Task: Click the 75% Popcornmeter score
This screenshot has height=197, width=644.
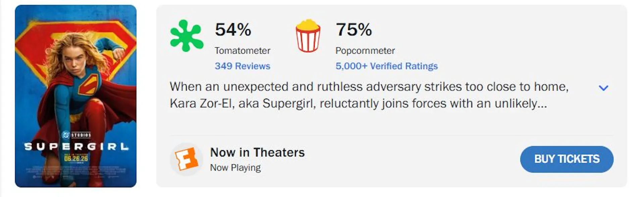Action: pyautogui.click(x=354, y=29)
